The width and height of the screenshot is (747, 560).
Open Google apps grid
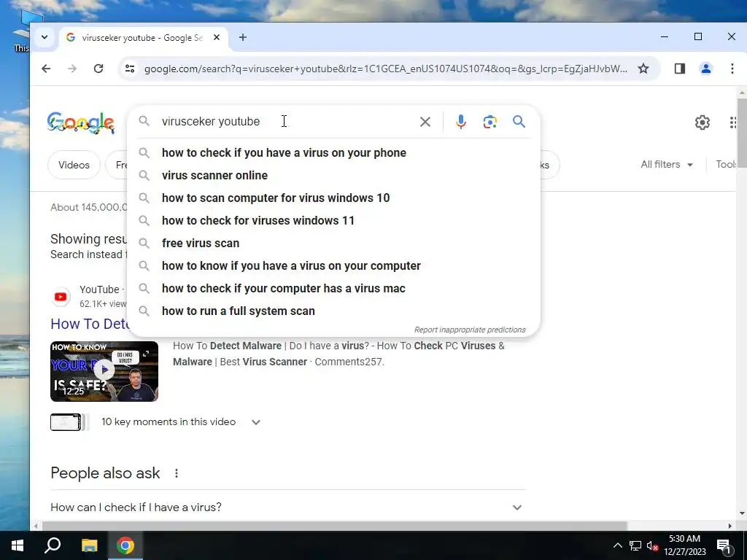tap(734, 122)
